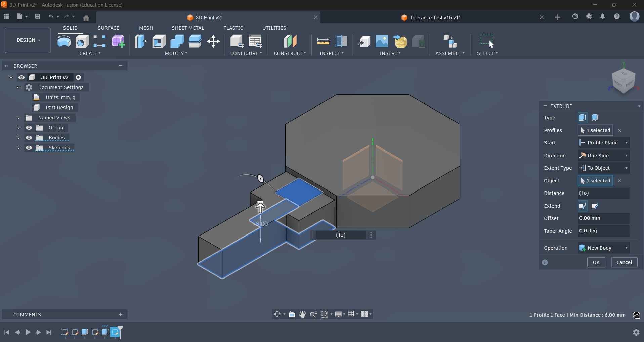
Task: Confirm the extrude by clicking OK
Action: 596,262
